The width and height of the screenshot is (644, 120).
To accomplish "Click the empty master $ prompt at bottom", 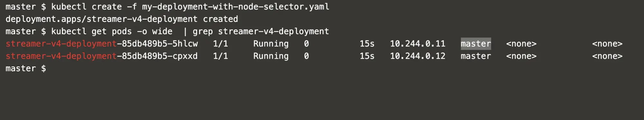I will click(26, 68).
